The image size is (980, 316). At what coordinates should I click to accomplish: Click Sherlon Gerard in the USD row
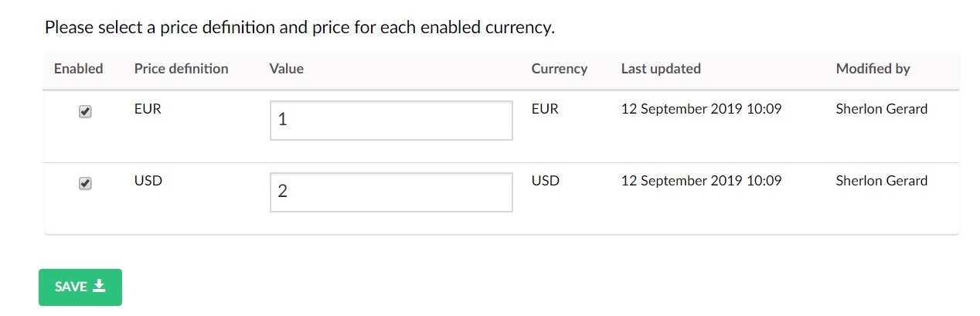(x=881, y=181)
